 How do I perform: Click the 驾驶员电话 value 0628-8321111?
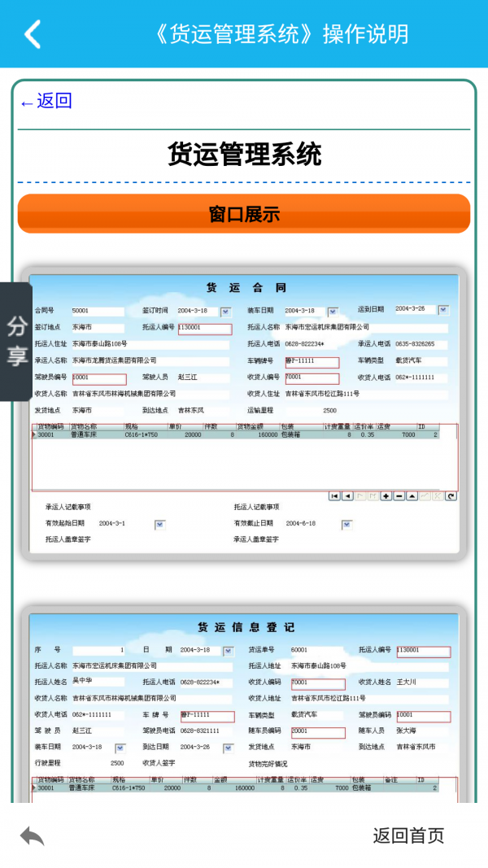[200, 731]
